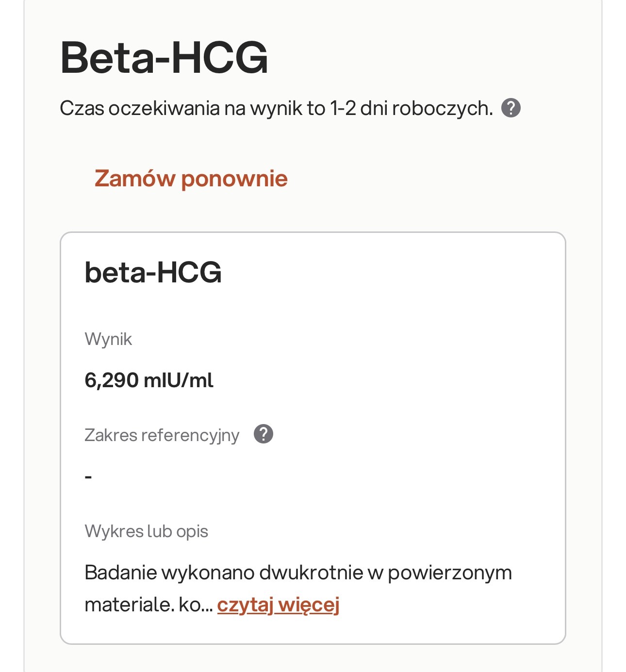Open the czytaj więcej link

pos(278,605)
